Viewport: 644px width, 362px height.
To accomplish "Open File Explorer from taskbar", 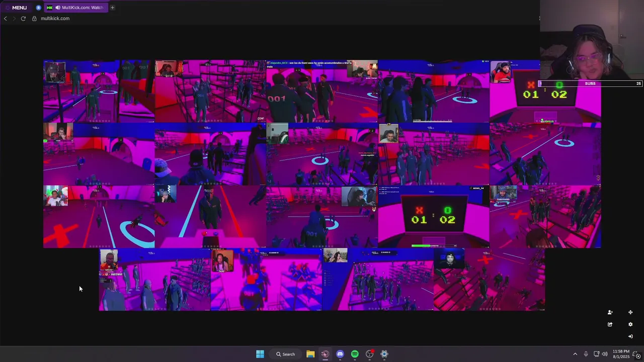I will pos(310,354).
